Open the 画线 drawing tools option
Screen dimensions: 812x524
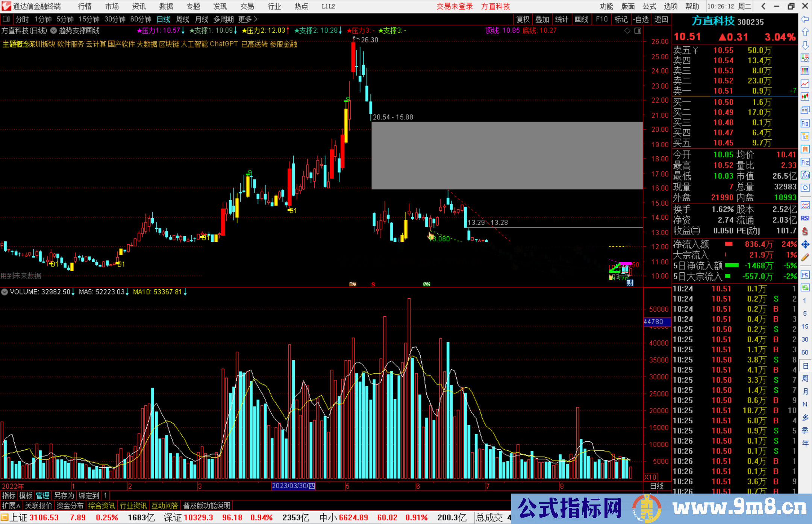click(582, 19)
